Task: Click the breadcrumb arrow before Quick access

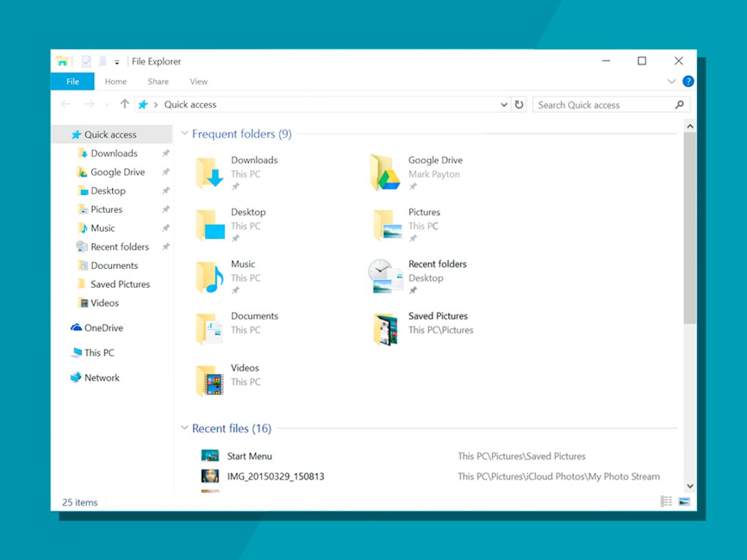Action: coord(156,105)
